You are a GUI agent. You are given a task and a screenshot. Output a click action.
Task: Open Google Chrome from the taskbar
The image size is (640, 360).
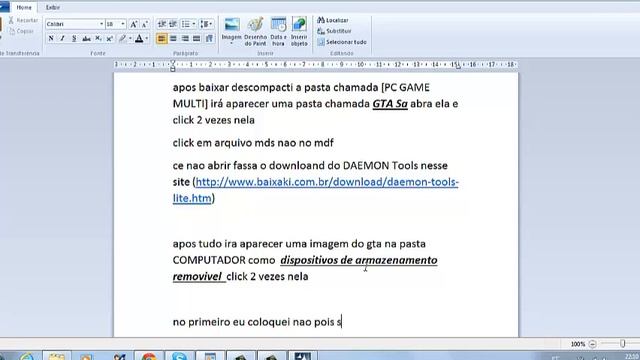[149, 357]
